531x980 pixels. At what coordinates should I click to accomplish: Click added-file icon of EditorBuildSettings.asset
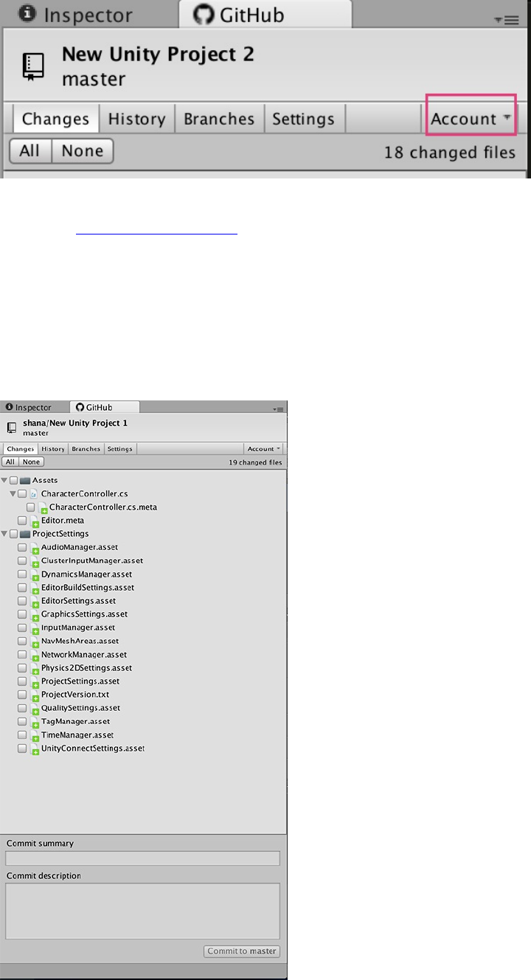(x=35, y=588)
